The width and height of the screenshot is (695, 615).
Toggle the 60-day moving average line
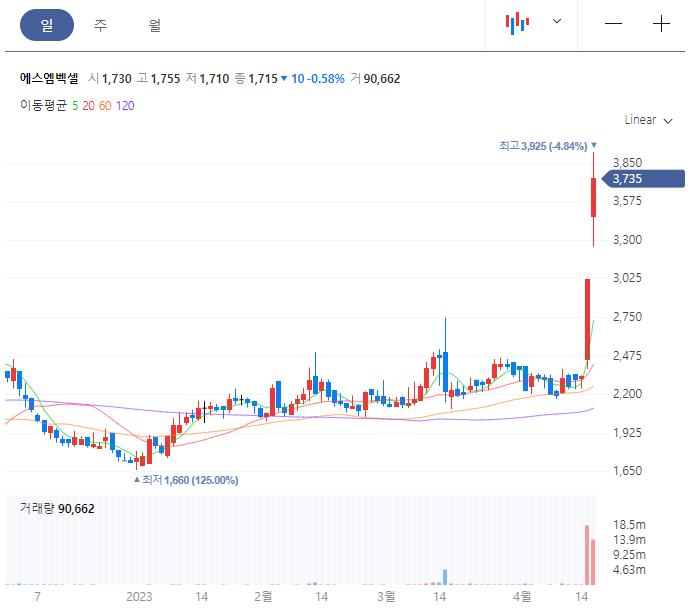(105, 106)
